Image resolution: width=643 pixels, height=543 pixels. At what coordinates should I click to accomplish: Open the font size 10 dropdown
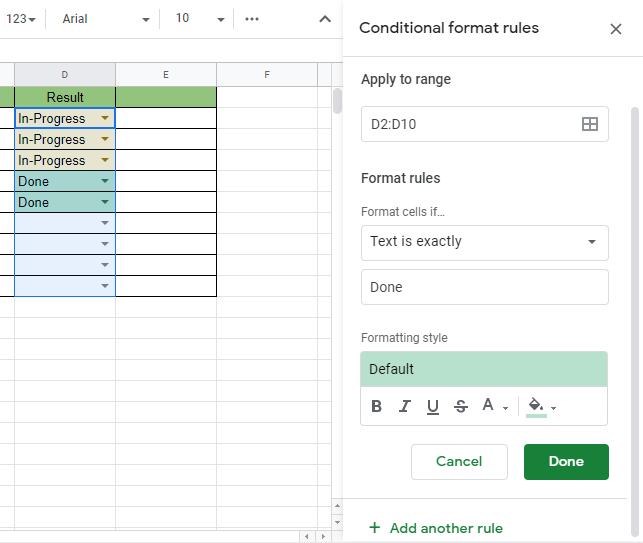tap(199, 19)
